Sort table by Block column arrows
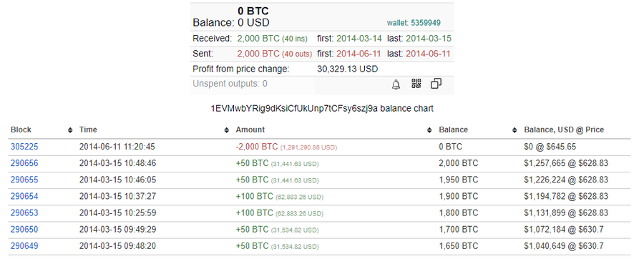The image size is (644, 259). (70, 130)
